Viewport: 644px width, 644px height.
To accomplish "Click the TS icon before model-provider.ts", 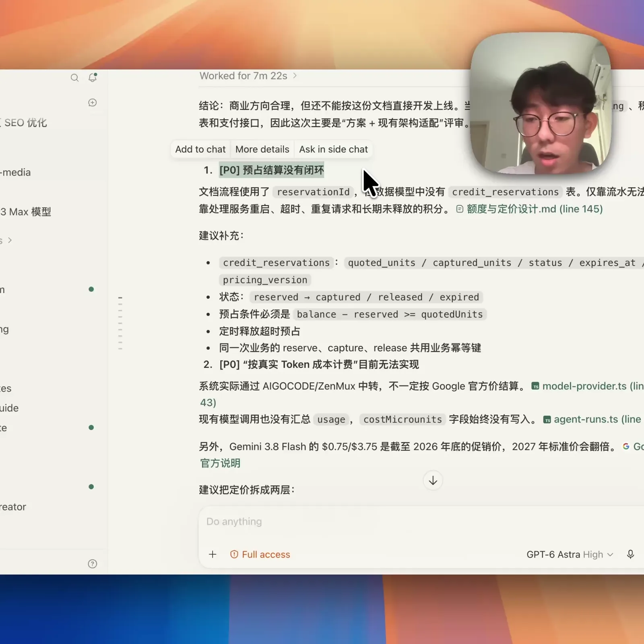I will pos(535,386).
